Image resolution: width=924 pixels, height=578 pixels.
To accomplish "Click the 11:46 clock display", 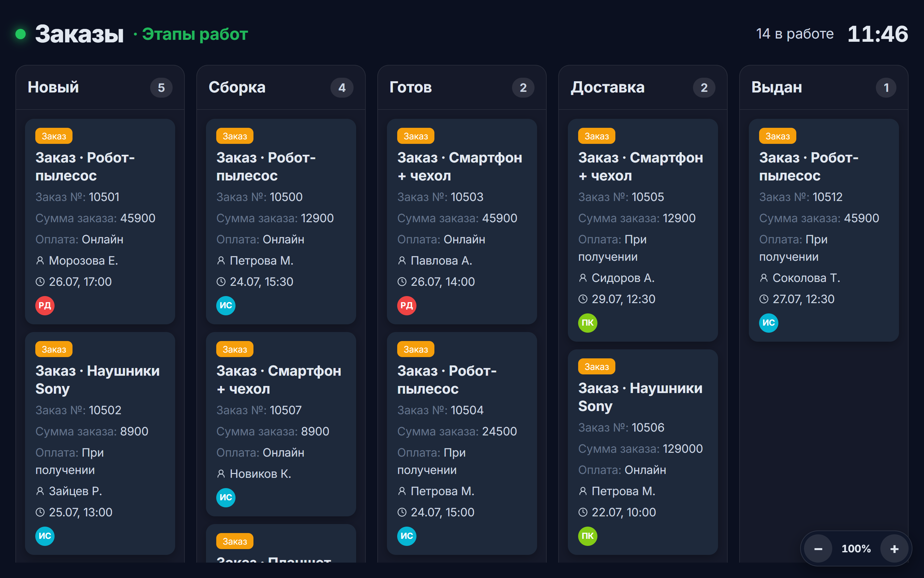I will click(x=878, y=34).
